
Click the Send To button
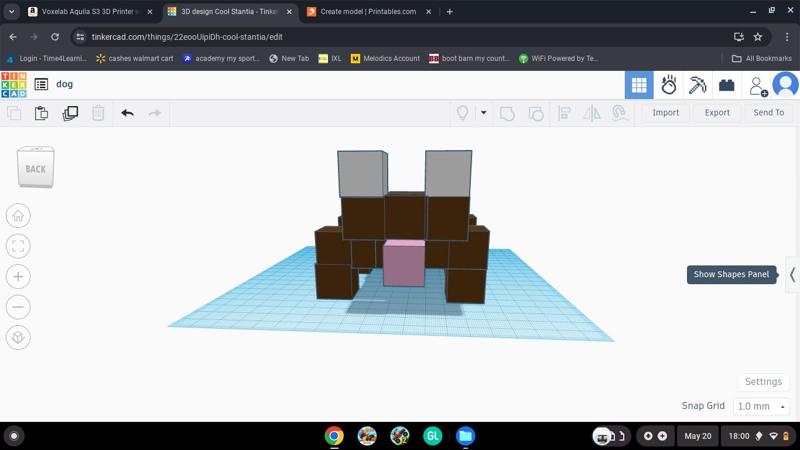(x=768, y=113)
